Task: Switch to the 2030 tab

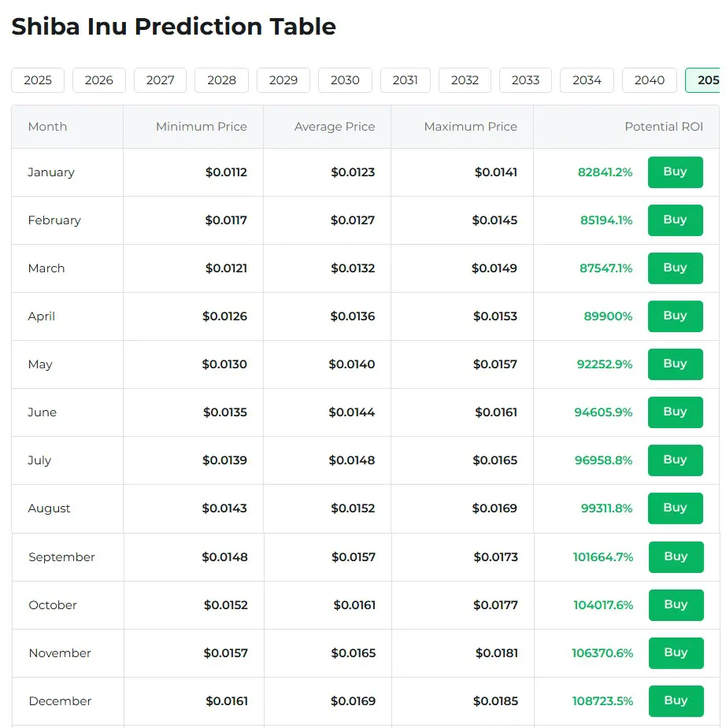Action: coord(344,79)
